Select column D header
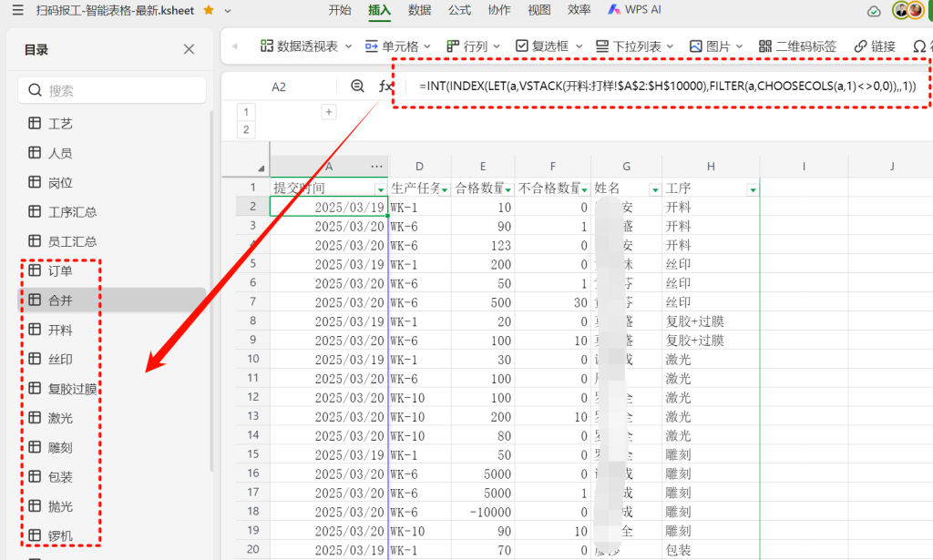The width and height of the screenshot is (933, 560). click(419, 167)
